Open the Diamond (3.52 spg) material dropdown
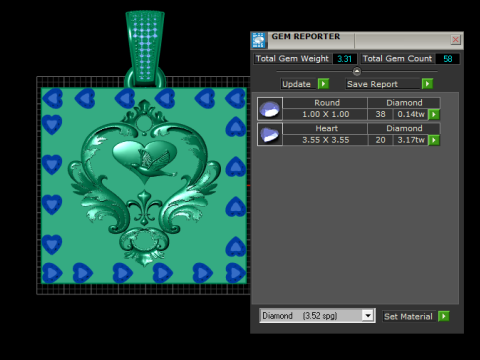The image size is (480, 360). (x=318, y=316)
